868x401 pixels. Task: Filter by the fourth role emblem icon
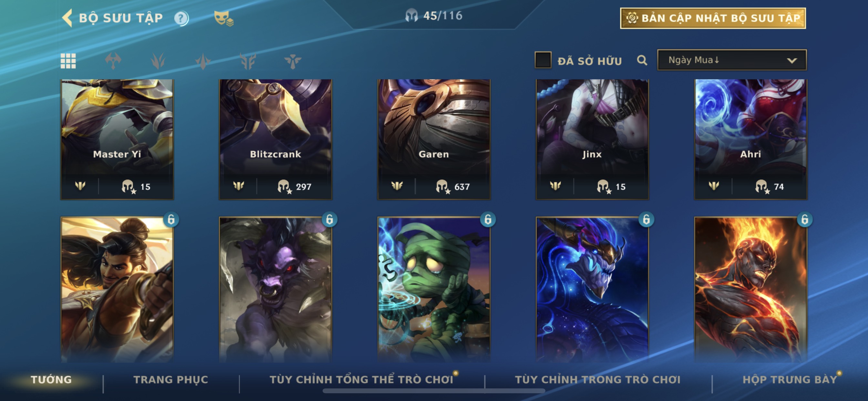248,61
